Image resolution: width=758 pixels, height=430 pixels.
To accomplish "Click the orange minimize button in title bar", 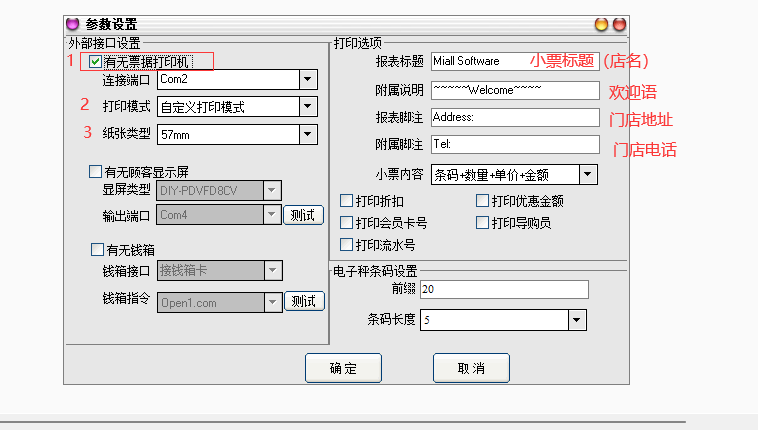I will tap(601, 23).
